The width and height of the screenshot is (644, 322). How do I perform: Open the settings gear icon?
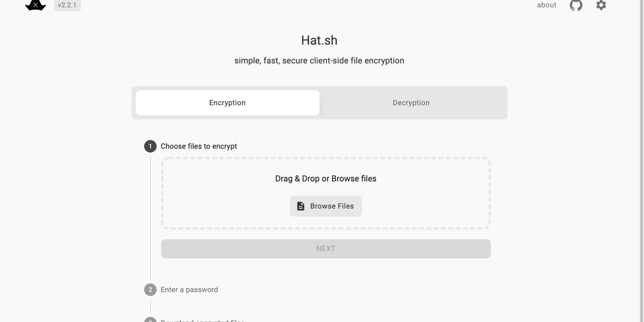pos(601,5)
